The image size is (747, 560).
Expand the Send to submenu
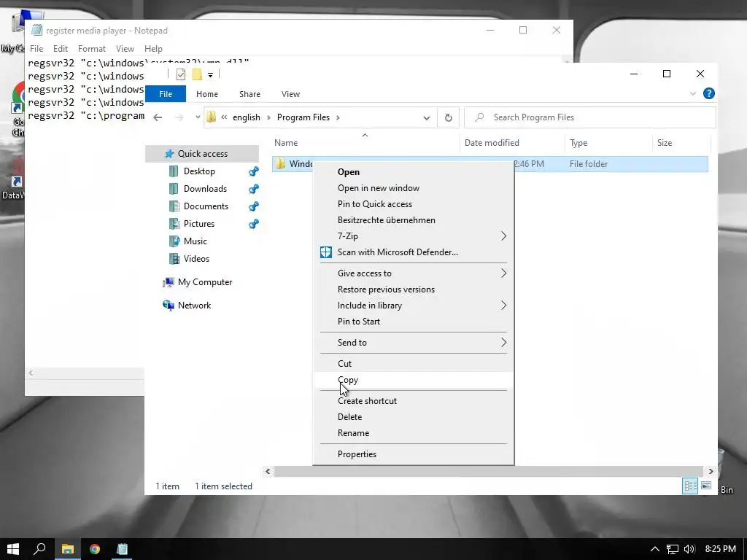click(x=413, y=343)
